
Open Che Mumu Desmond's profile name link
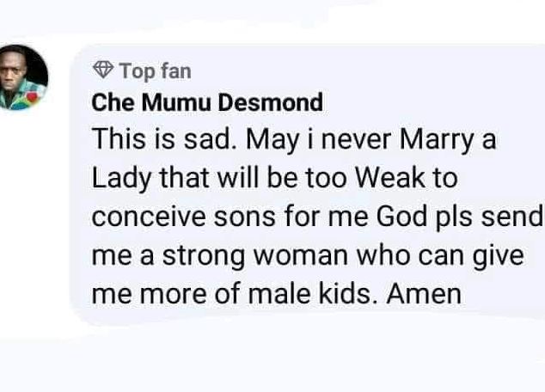[207, 103]
